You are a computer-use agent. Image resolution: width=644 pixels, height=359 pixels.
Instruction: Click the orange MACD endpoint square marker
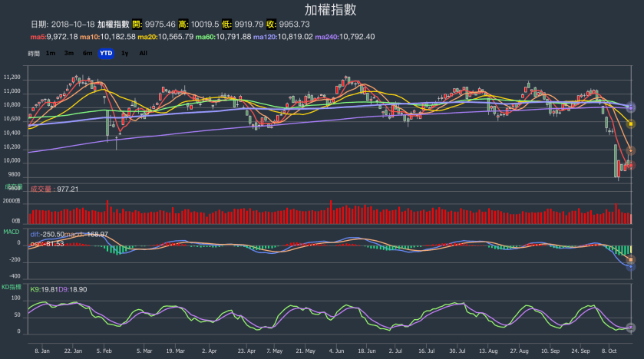(631, 261)
